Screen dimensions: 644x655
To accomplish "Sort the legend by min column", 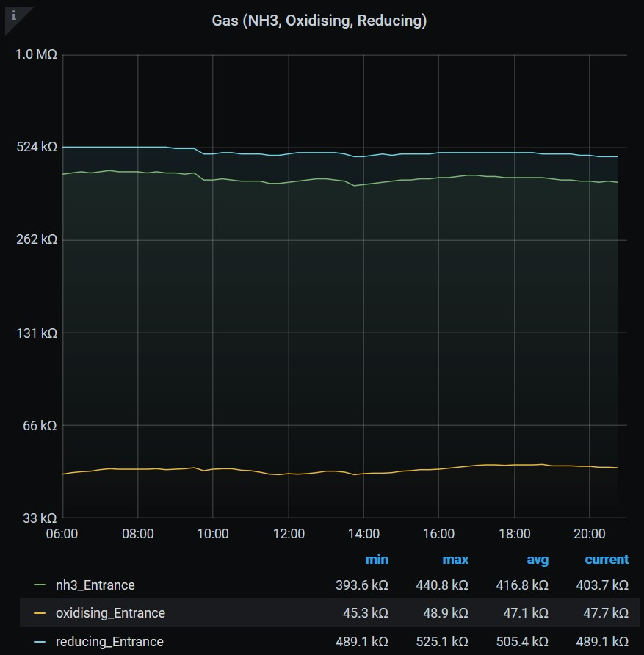I will point(377,560).
